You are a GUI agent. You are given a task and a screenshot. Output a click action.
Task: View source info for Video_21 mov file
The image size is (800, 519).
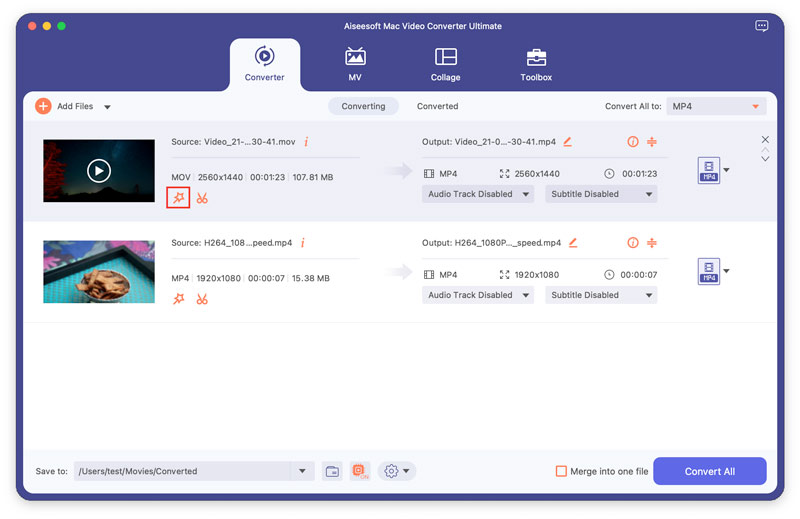click(306, 141)
